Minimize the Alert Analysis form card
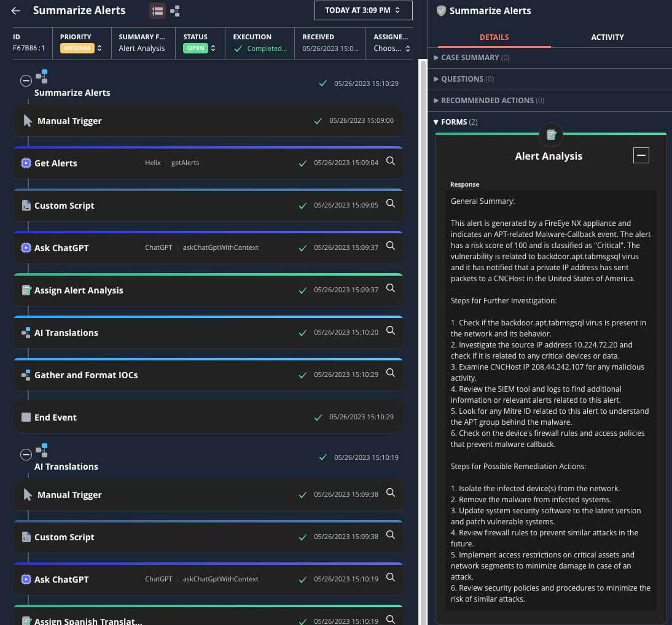This screenshot has height=625, width=672. pos(641,155)
